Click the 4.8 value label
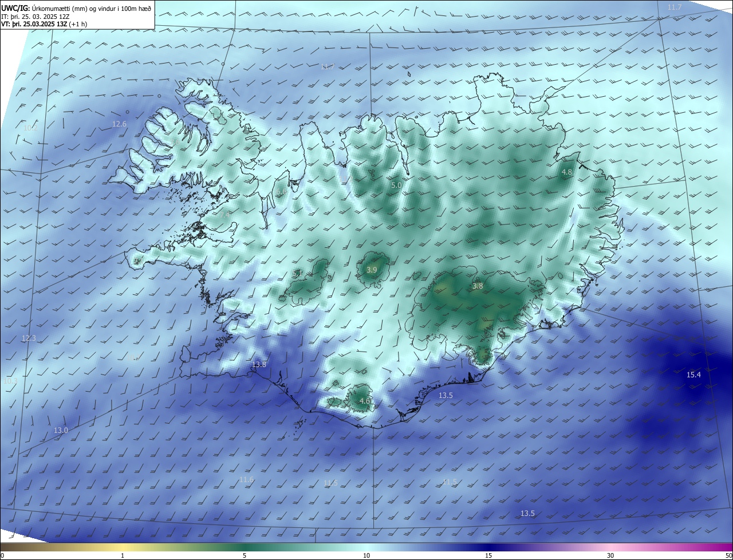The width and height of the screenshot is (733, 560). tap(567, 172)
